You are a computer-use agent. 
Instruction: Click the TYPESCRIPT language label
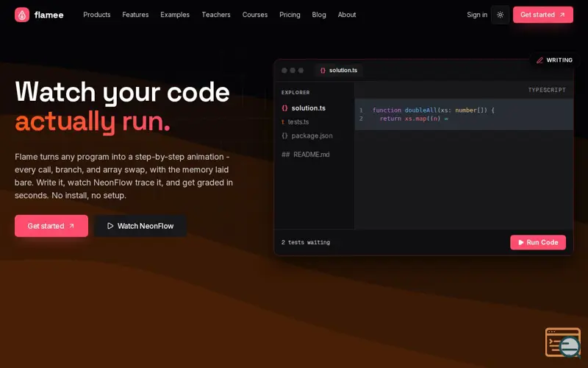[x=547, y=90]
